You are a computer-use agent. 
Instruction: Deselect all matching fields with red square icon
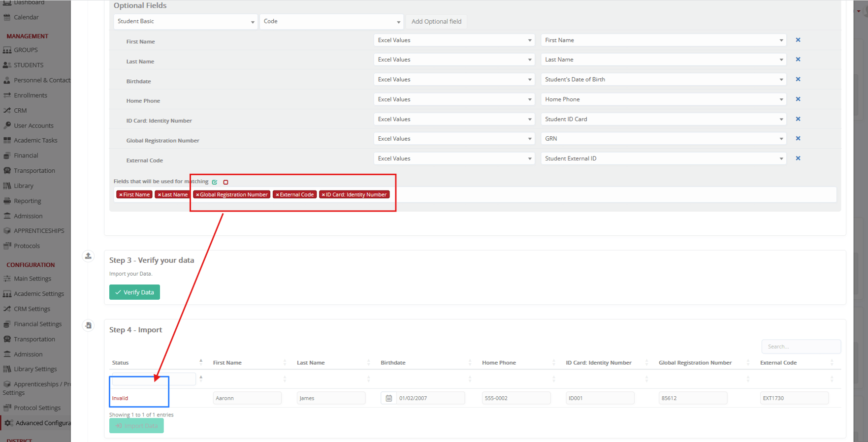pyautogui.click(x=225, y=182)
